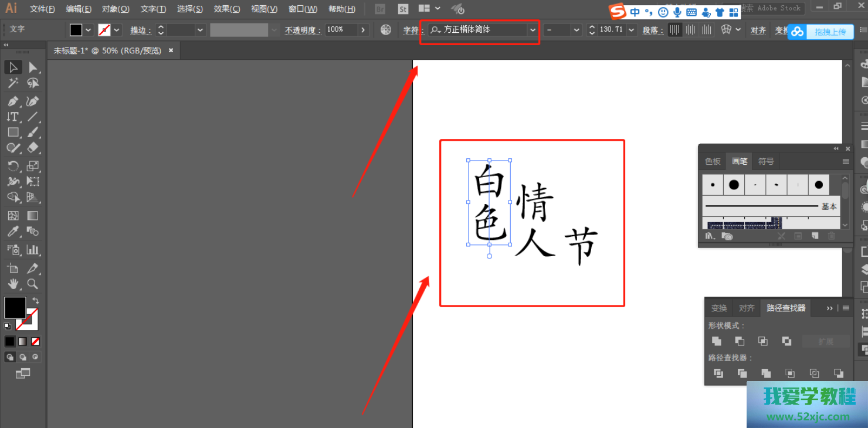This screenshot has width=868, height=428.
Task: Select the Pen tool
Action: coord(13,101)
